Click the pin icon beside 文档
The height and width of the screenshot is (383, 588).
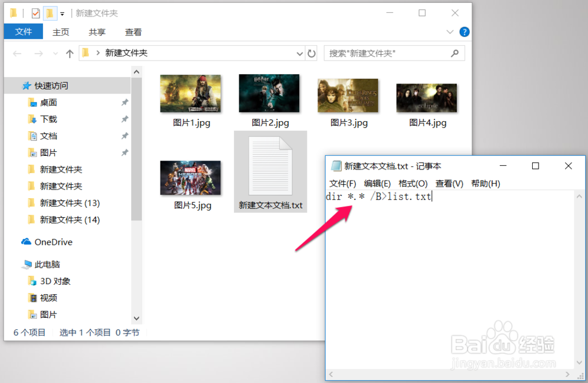pyautogui.click(x=125, y=136)
